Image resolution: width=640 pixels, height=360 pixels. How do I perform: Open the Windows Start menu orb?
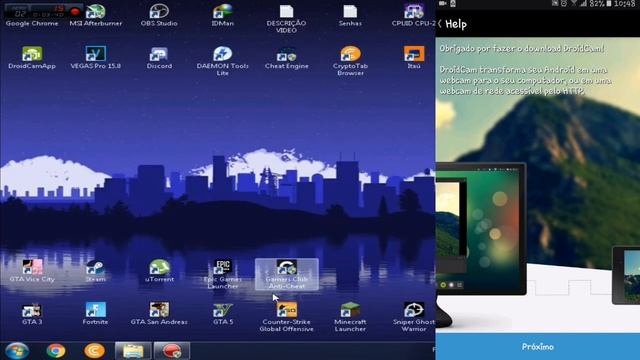tap(17, 351)
